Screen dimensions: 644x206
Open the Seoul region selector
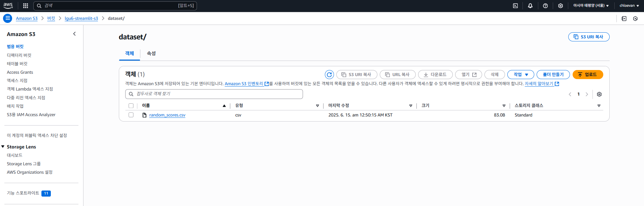pos(591,6)
